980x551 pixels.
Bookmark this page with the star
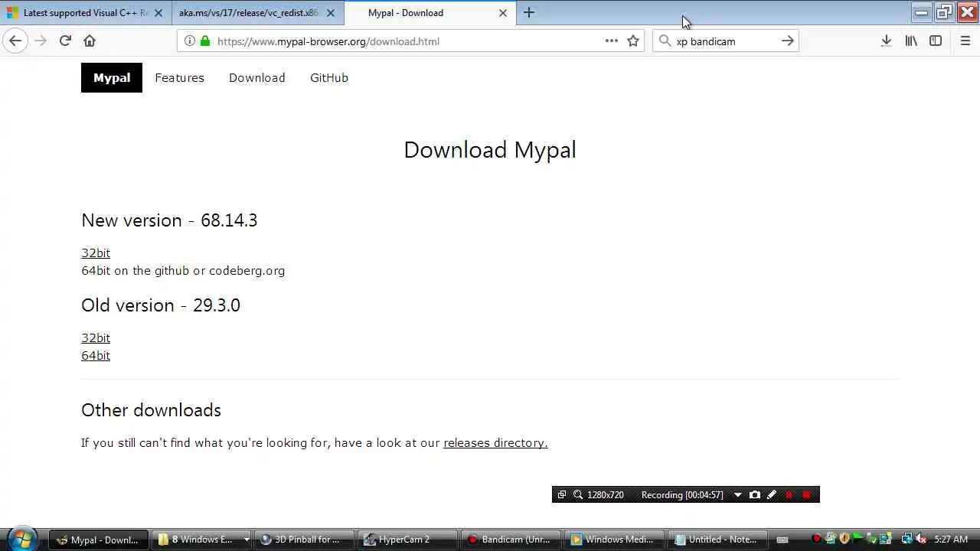pos(633,41)
